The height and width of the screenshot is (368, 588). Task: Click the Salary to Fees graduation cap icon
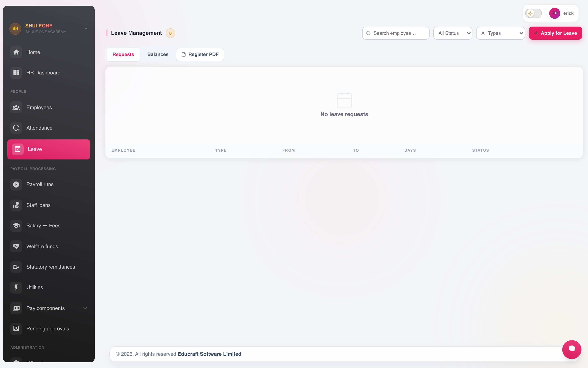pyautogui.click(x=16, y=226)
